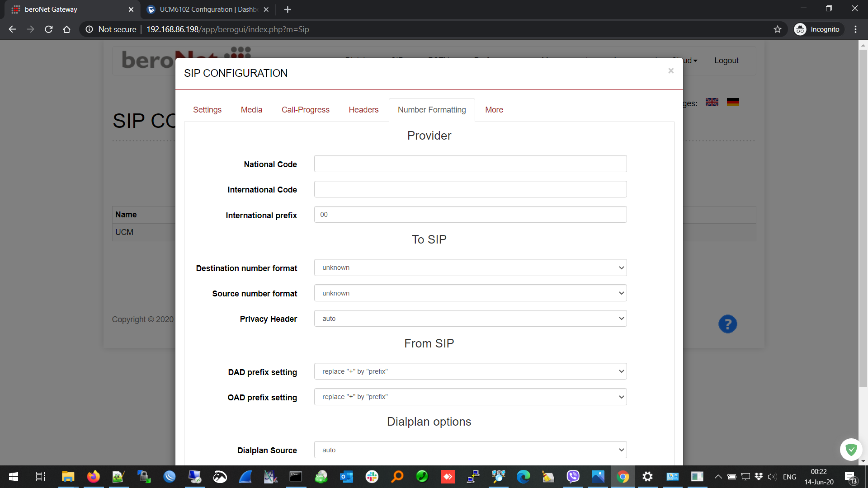The width and height of the screenshot is (868, 488).
Task: Reload the page
Action: 49,29
